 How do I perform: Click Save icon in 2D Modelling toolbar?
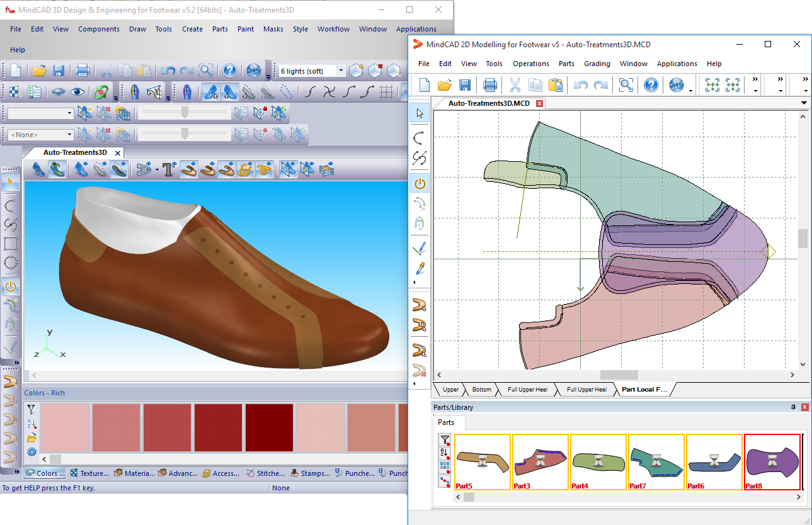465,85
